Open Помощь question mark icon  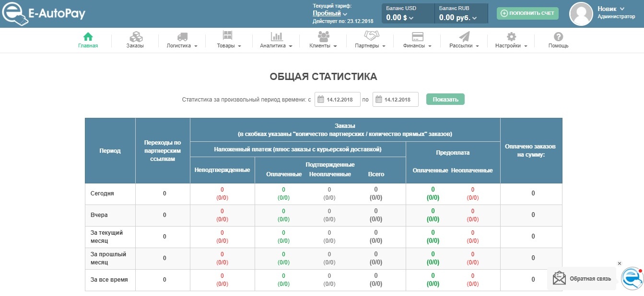pyautogui.click(x=558, y=37)
